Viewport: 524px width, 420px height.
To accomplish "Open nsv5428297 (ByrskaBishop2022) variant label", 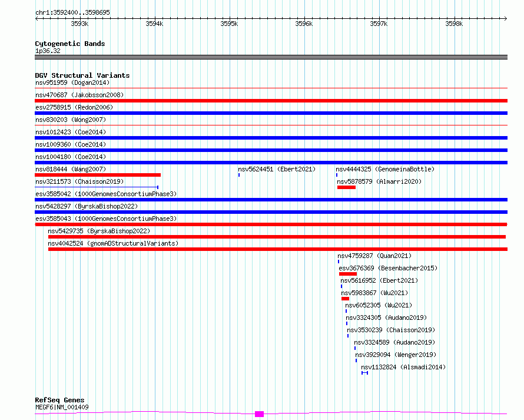I will tap(87, 206).
